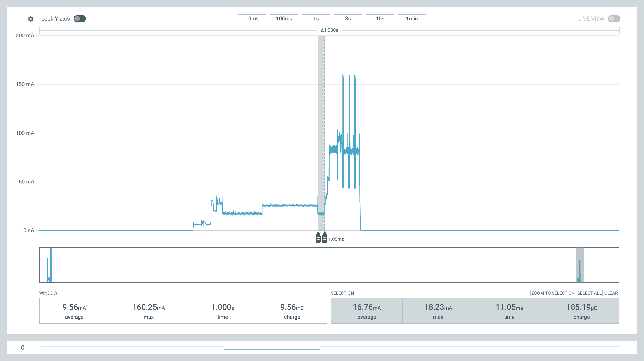
Task: Click the early current burst in overview minimap
Action: click(x=50, y=265)
